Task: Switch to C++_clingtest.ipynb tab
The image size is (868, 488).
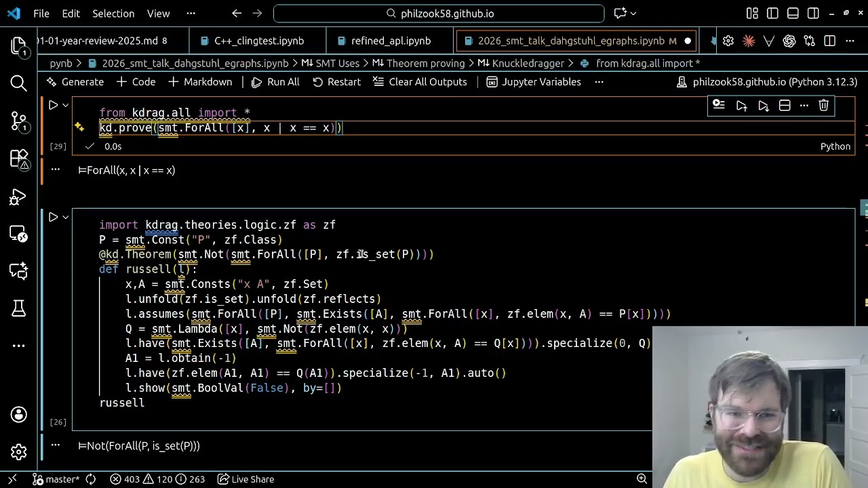Action: (x=259, y=41)
